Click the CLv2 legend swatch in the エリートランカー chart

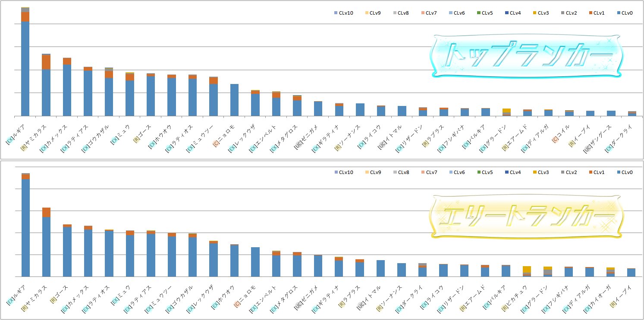[x=562, y=172]
